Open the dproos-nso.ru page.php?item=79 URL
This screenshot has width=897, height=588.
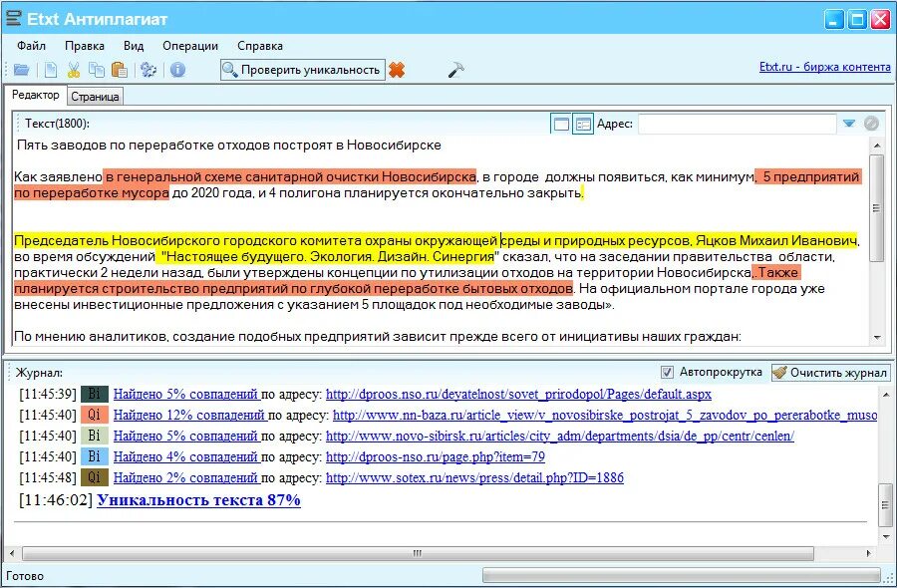pyautogui.click(x=436, y=456)
